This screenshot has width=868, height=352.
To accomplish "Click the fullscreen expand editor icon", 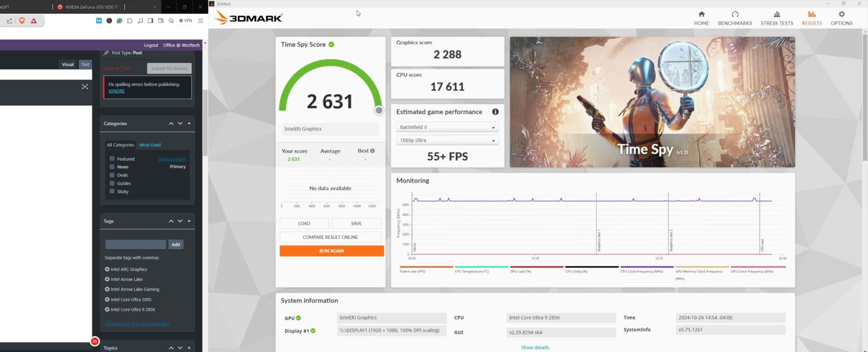I will 85,86.
